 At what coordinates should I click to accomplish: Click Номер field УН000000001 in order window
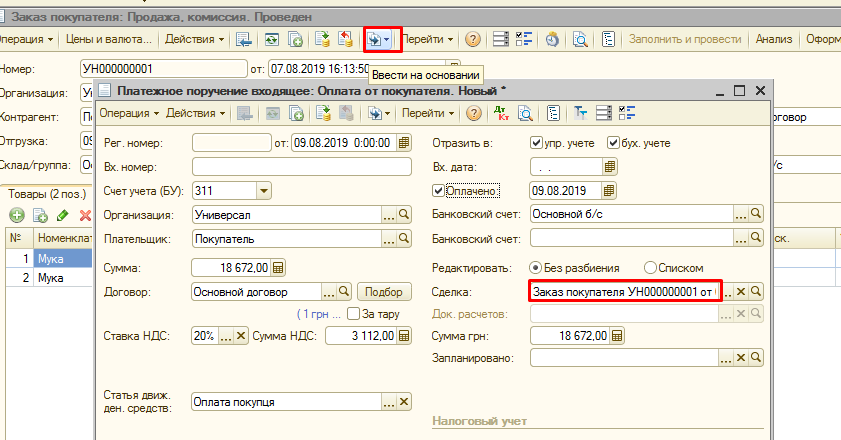pos(164,69)
